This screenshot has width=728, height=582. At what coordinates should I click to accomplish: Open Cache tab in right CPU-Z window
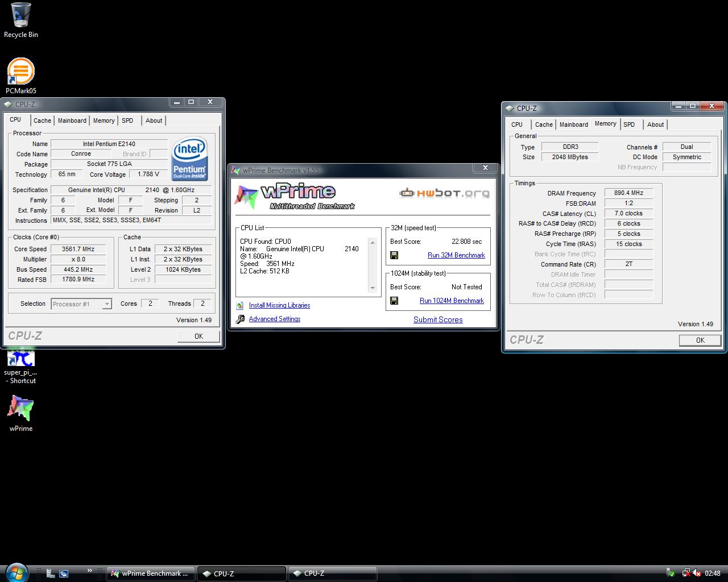(544, 124)
